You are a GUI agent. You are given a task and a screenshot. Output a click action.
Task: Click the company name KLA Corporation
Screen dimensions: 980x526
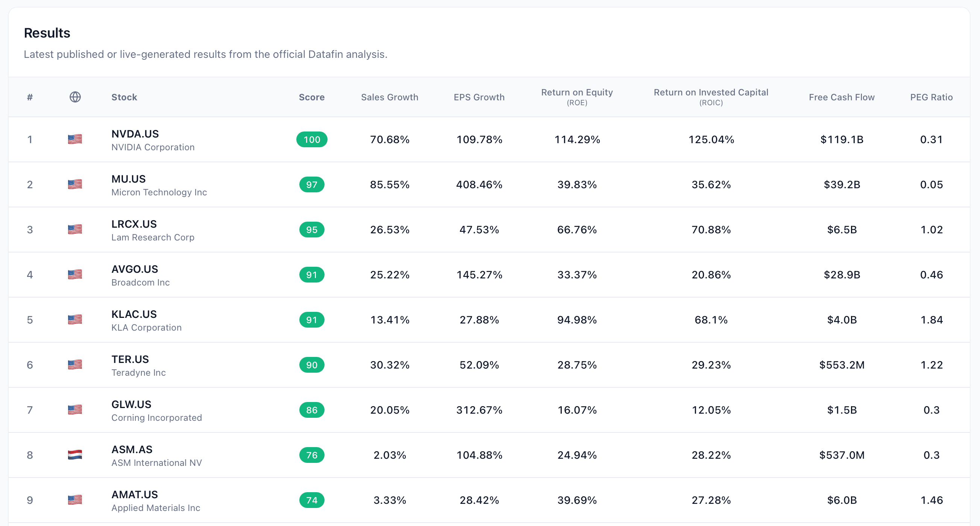tap(146, 327)
